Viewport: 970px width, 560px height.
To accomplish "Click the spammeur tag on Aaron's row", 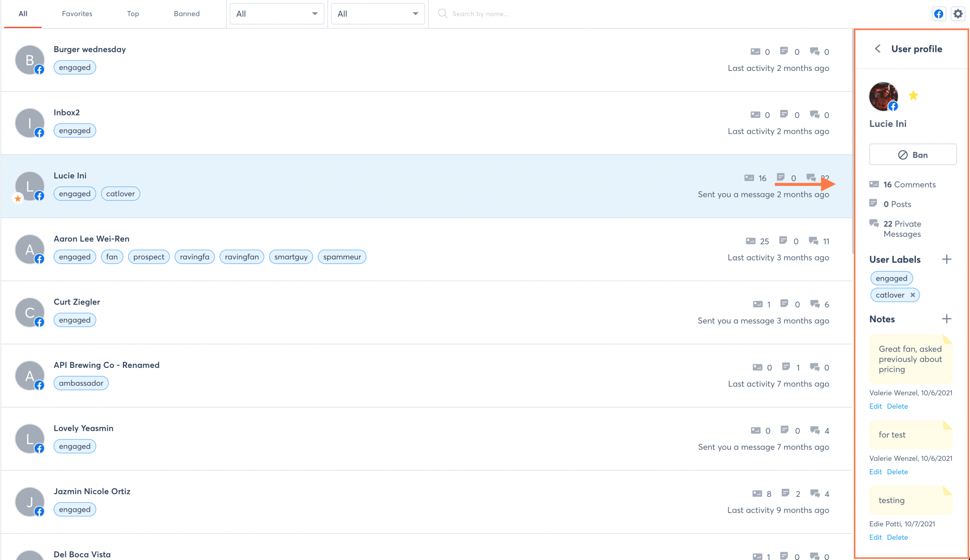I will pos(342,257).
